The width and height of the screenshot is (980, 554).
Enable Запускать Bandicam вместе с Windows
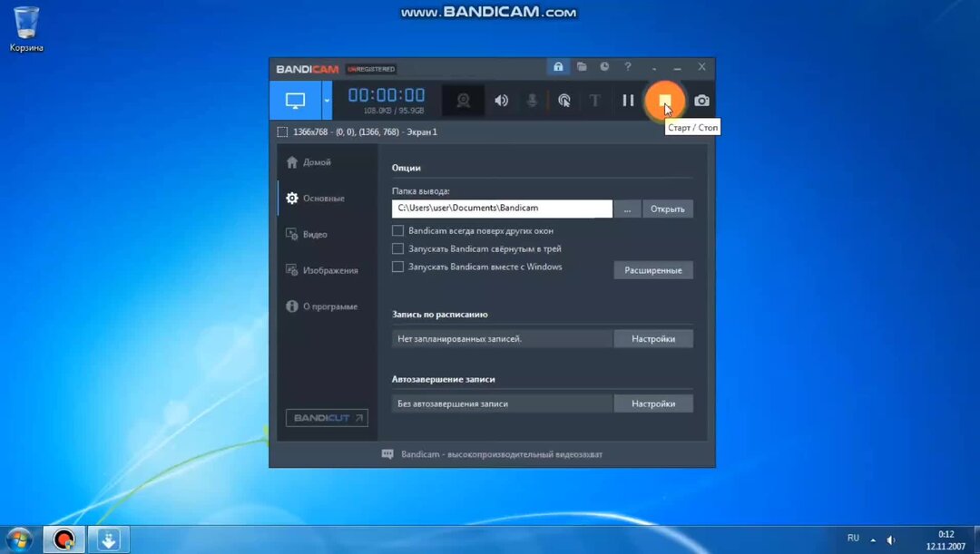point(397,267)
